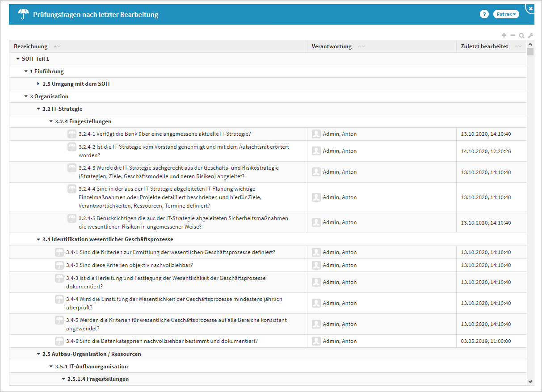Close the Prüfungsfragen panel
Screen dimensions: 542x392
click(530, 8)
